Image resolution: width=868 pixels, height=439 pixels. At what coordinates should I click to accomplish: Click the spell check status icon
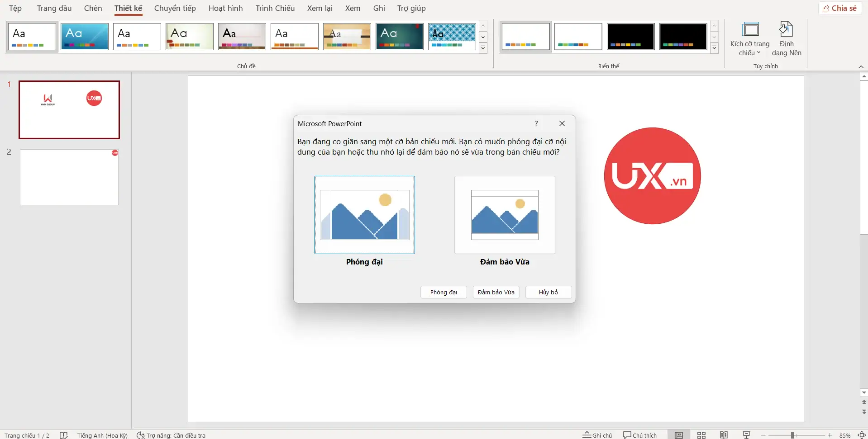pyautogui.click(x=64, y=435)
